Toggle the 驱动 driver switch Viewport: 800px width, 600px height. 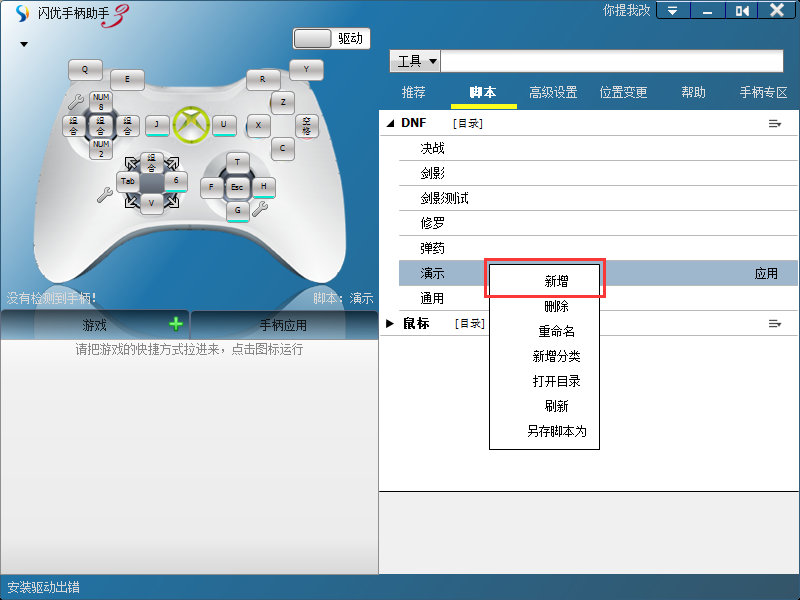click(x=331, y=39)
